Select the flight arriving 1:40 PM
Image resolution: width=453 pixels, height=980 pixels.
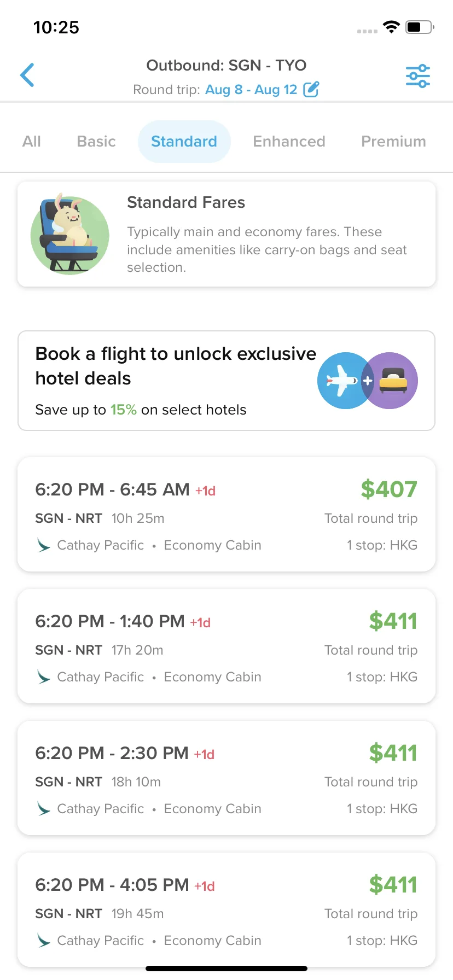click(226, 646)
